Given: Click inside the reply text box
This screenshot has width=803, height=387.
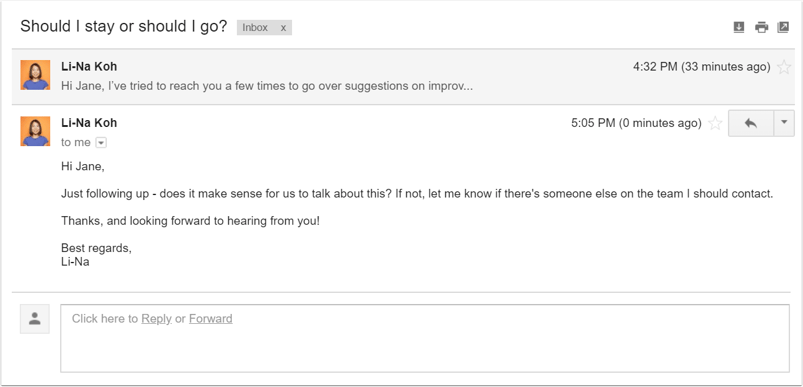Looking at the screenshot, I should (425, 338).
